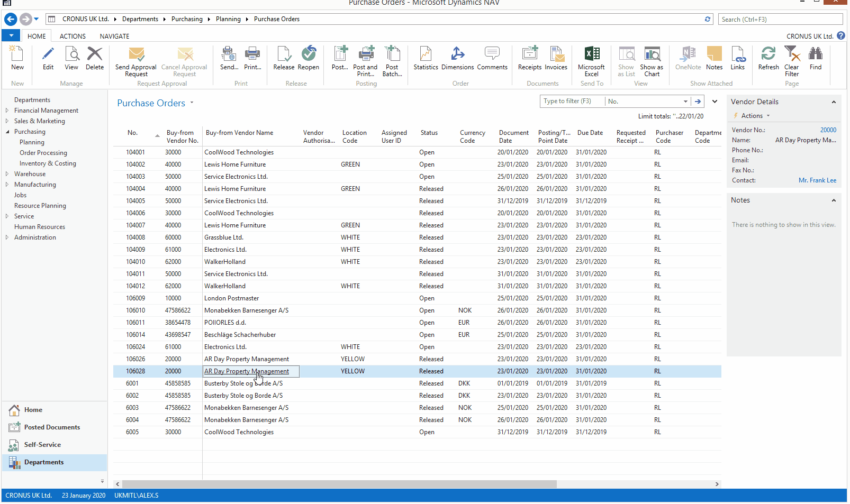Switch to the ACTIONS ribbon tab

(73, 36)
